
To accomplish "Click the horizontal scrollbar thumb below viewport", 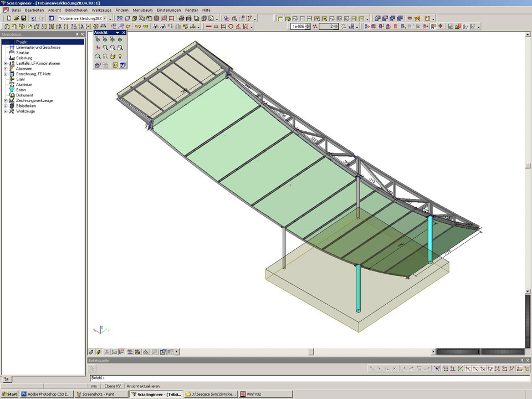I will (311, 351).
